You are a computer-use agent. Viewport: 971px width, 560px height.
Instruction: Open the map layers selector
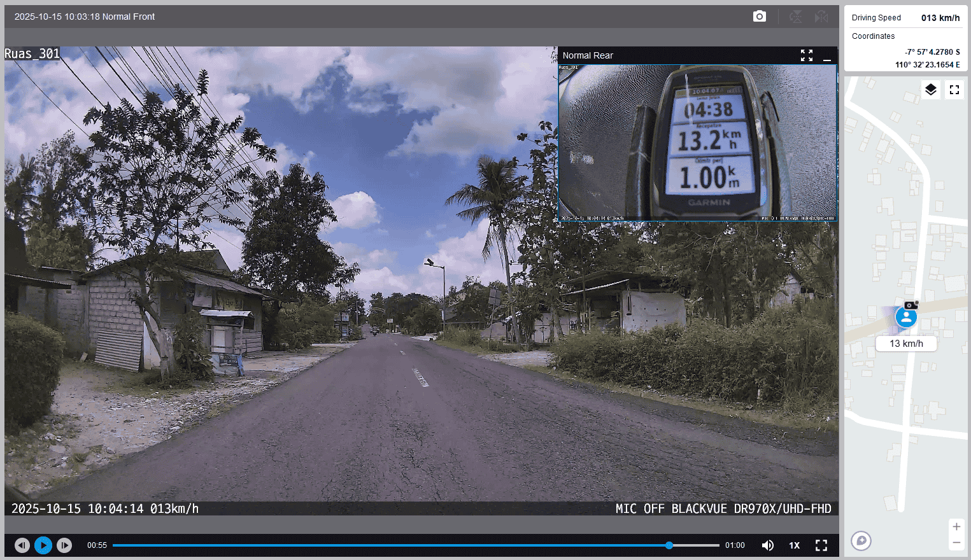930,90
